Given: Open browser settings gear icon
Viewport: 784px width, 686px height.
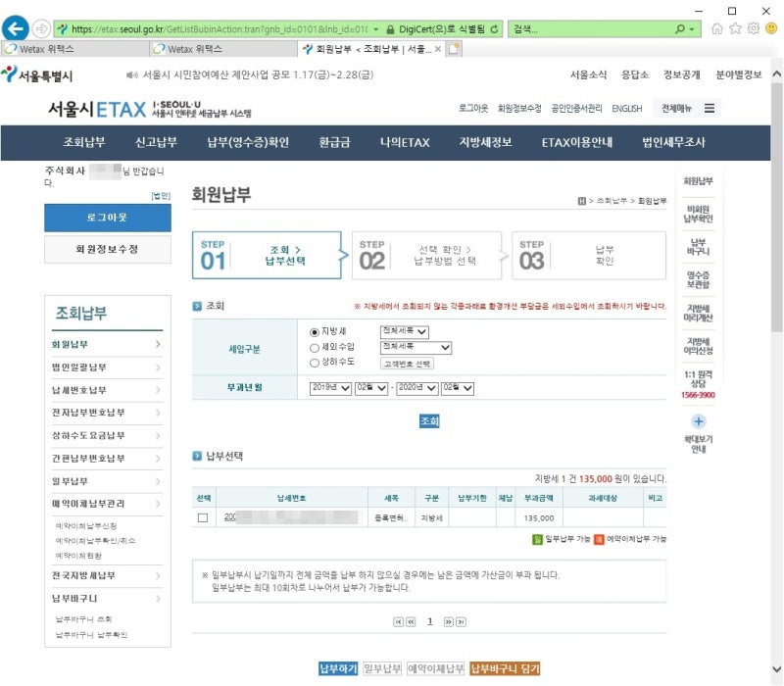Looking at the screenshot, I should point(753,28).
